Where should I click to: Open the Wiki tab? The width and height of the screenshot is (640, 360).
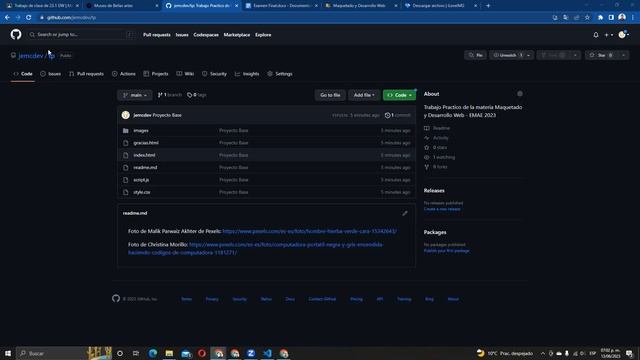pos(185,74)
